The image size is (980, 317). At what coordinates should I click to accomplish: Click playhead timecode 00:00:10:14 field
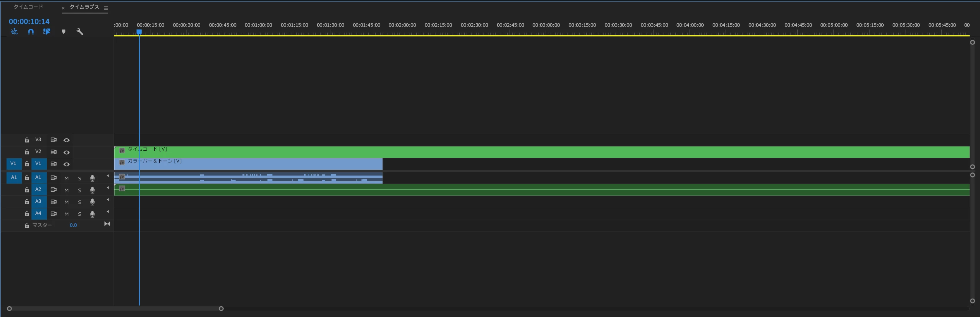(29, 21)
